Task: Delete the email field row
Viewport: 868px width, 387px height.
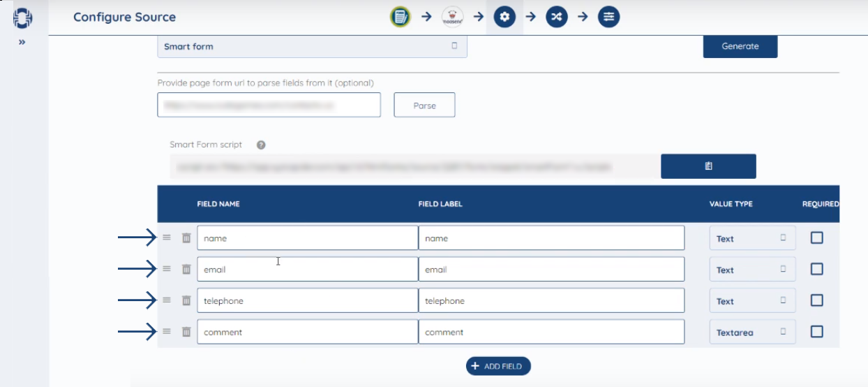Action: pos(186,270)
